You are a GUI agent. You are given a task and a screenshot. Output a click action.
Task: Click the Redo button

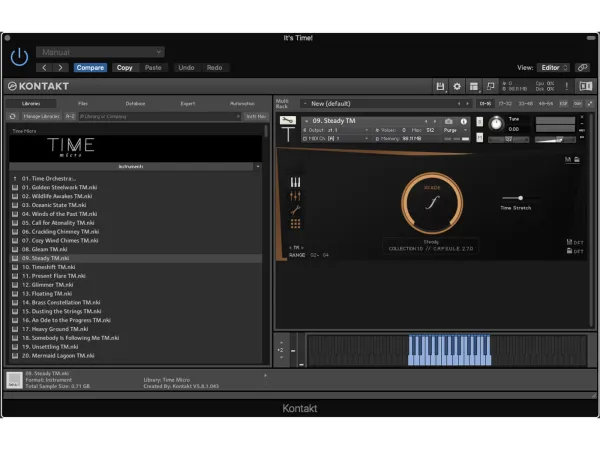[215, 68]
